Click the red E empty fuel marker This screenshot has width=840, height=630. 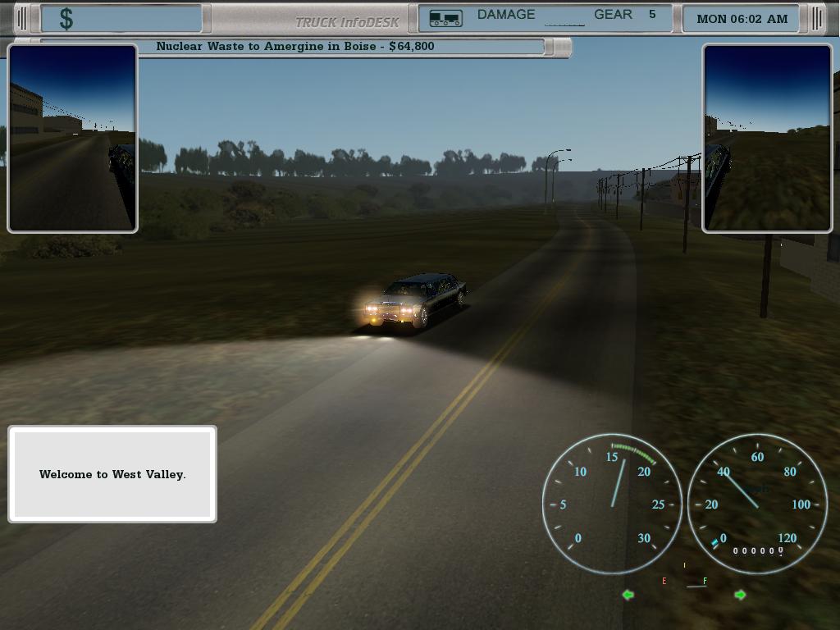point(664,582)
